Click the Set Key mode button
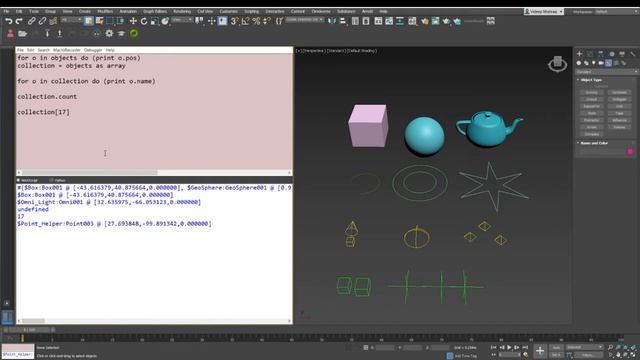Screen dimensions: 640x360 pos(556,355)
